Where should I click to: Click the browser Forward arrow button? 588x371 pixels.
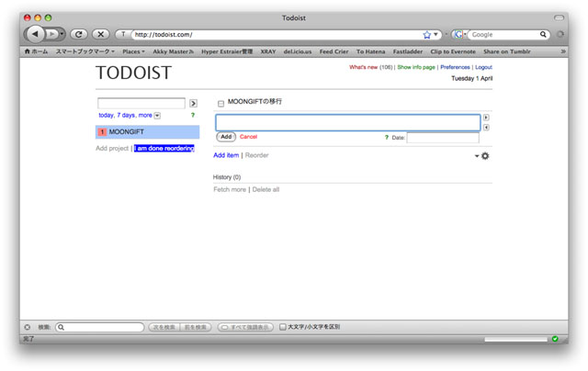[51, 34]
